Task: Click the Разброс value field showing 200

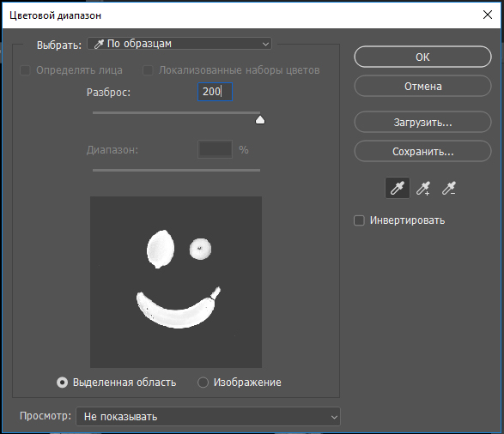Action: [x=215, y=92]
